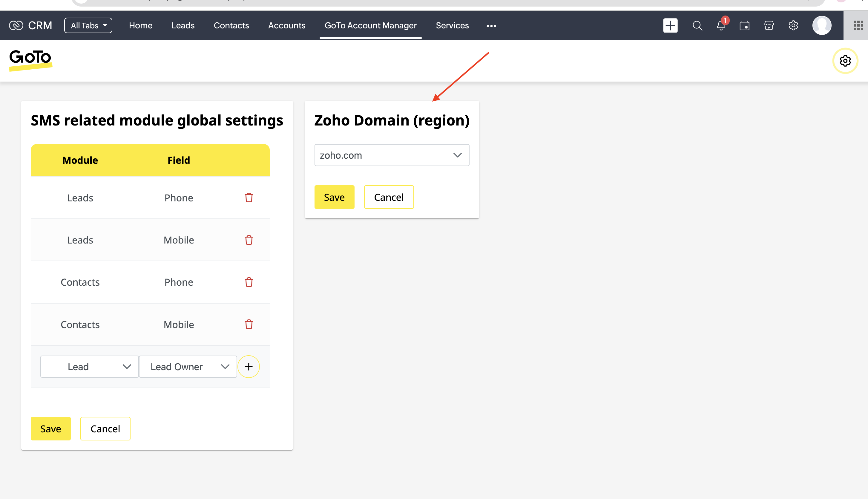868x499 pixels.
Task: Open the quick create plus icon
Action: 670,25
